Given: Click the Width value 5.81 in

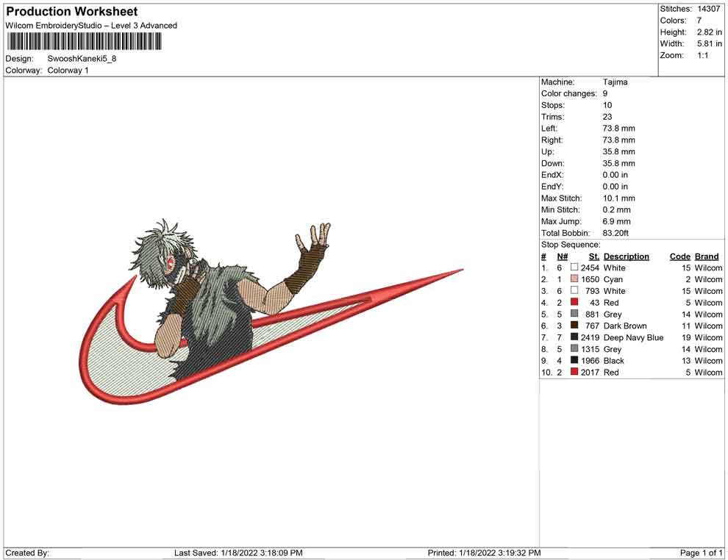Looking at the screenshot, I should coord(710,43).
